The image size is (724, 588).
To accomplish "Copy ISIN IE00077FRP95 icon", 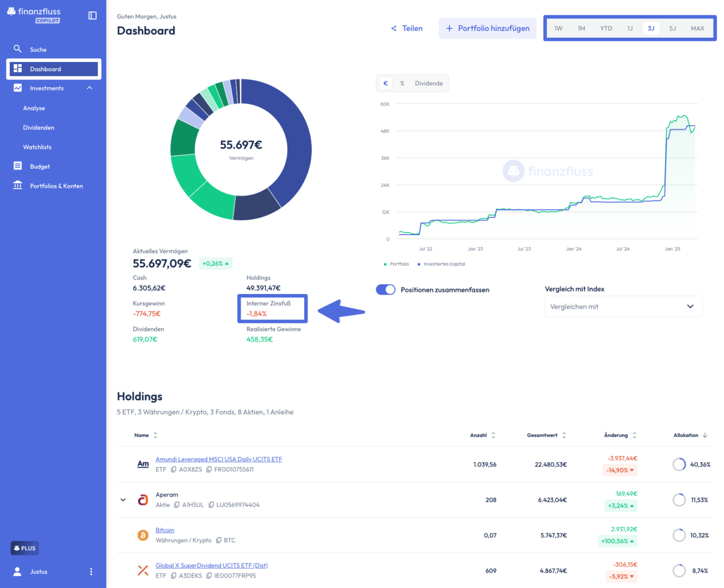I will pyautogui.click(x=209, y=575).
